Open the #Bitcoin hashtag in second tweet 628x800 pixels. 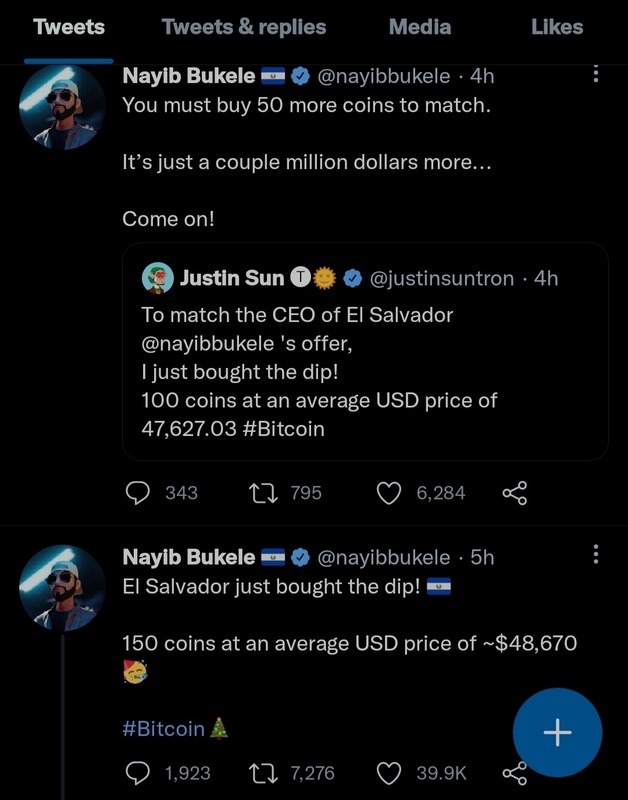[163, 728]
